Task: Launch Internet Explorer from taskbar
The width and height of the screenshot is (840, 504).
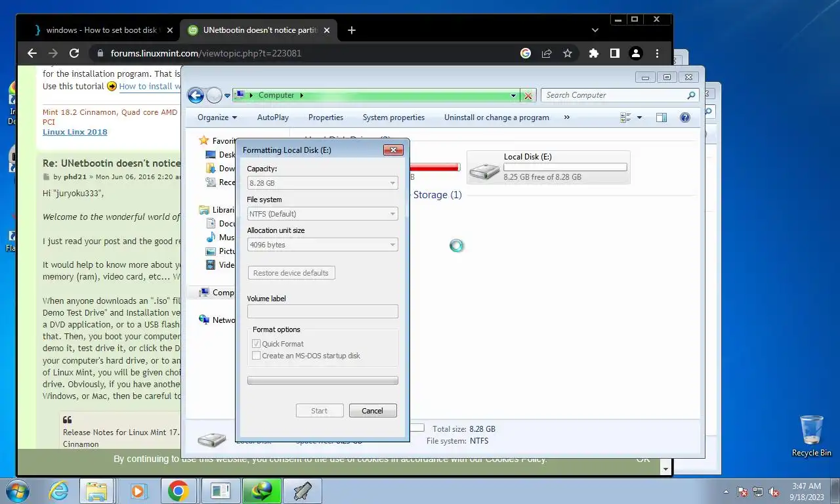Action: click(x=58, y=491)
